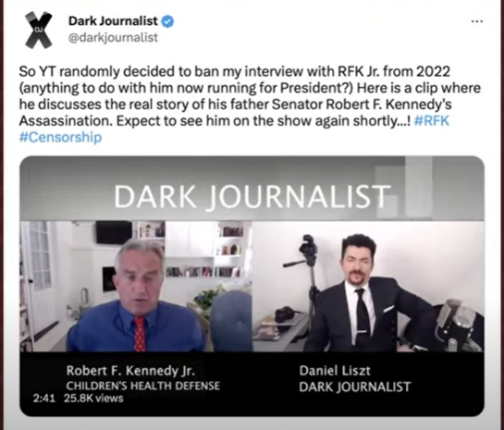Click the blue verified checkmark badge
Viewport: 504px width, 430px height.
click(167, 21)
